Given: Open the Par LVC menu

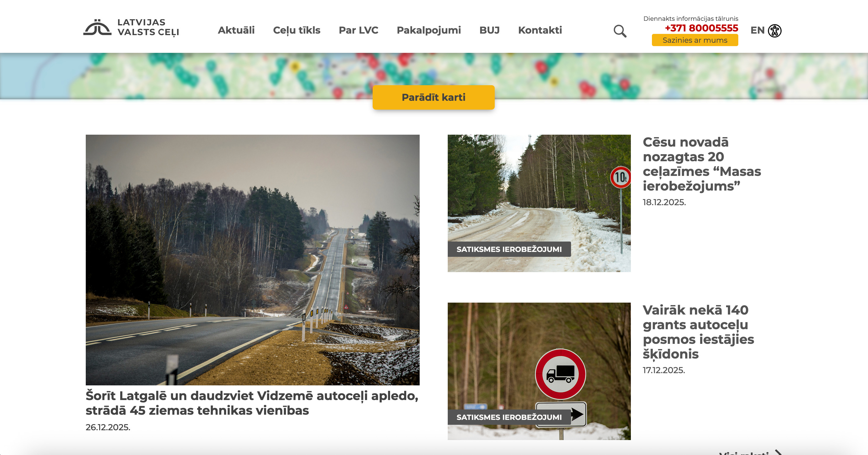Looking at the screenshot, I should point(358,30).
